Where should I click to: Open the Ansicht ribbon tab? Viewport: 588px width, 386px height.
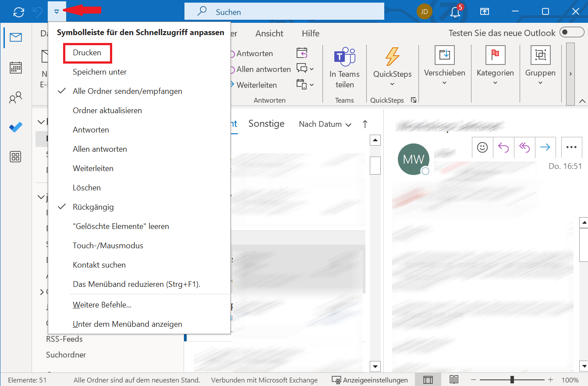(269, 33)
